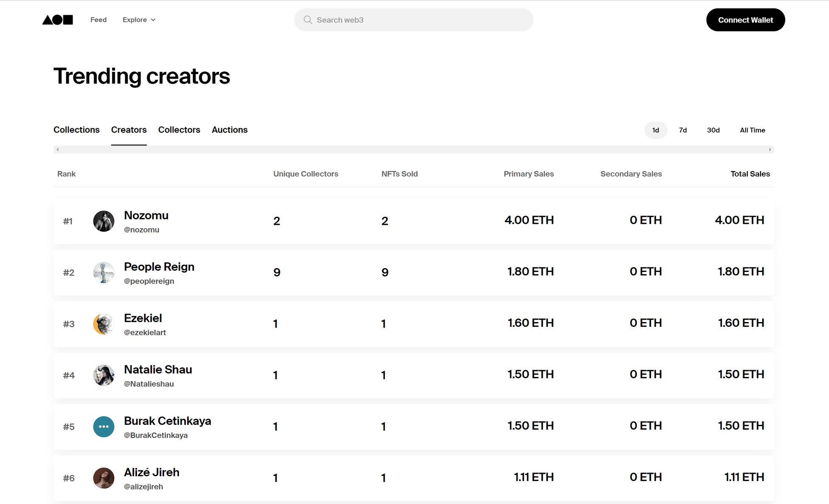Viewport: 829px width, 504px height.
Task: Open People Reign's avatar image
Action: point(104,272)
